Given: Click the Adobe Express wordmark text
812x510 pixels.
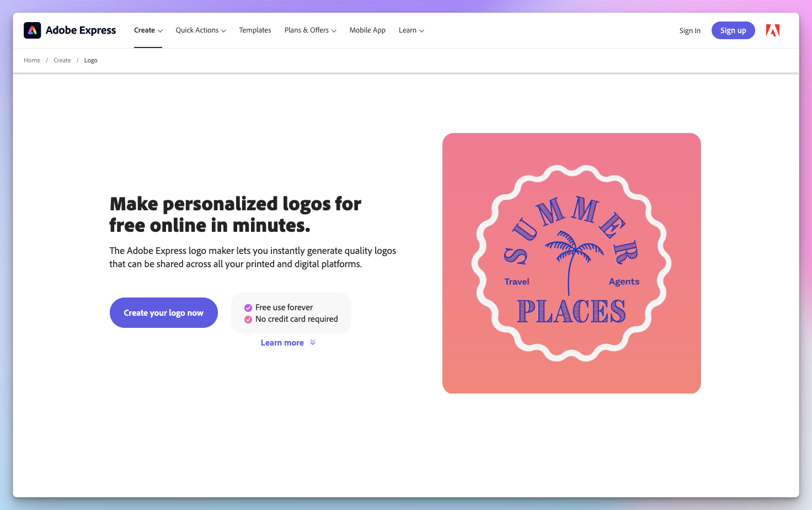Looking at the screenshot, I should coord(81,30).
